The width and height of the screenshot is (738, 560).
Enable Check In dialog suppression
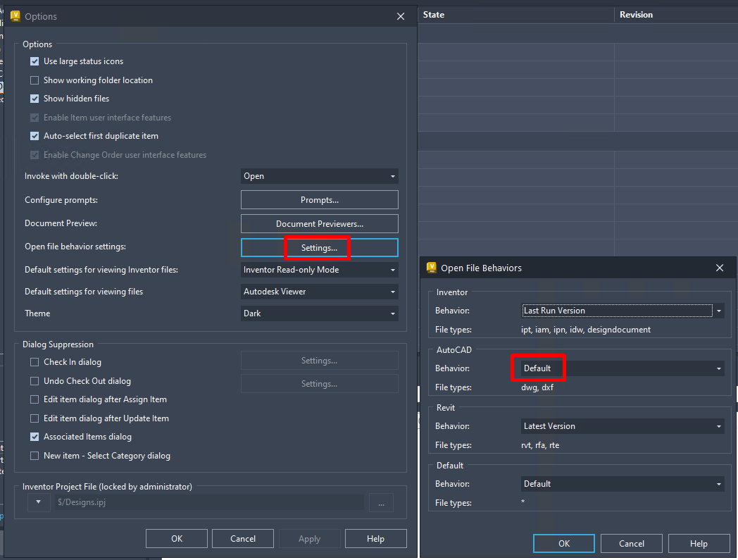click(x=35, y=362)
